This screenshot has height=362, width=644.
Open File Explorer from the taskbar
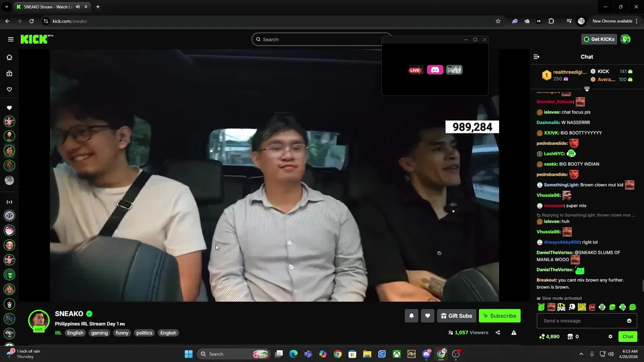367,354
